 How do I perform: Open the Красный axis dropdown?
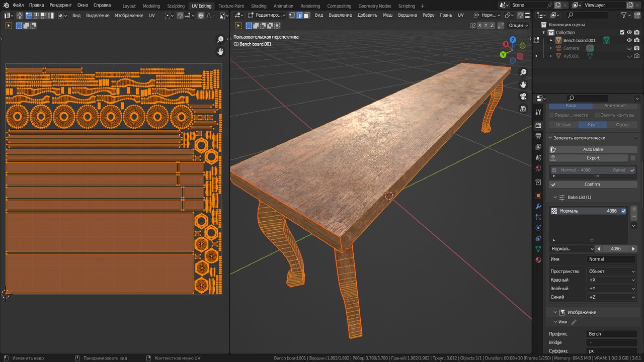612,280
